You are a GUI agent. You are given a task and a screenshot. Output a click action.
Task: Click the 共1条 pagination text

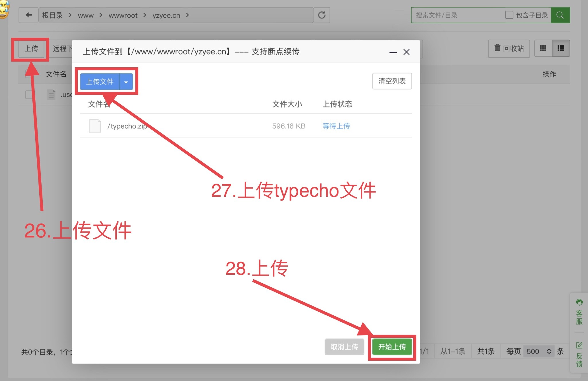tap(486, 351)
